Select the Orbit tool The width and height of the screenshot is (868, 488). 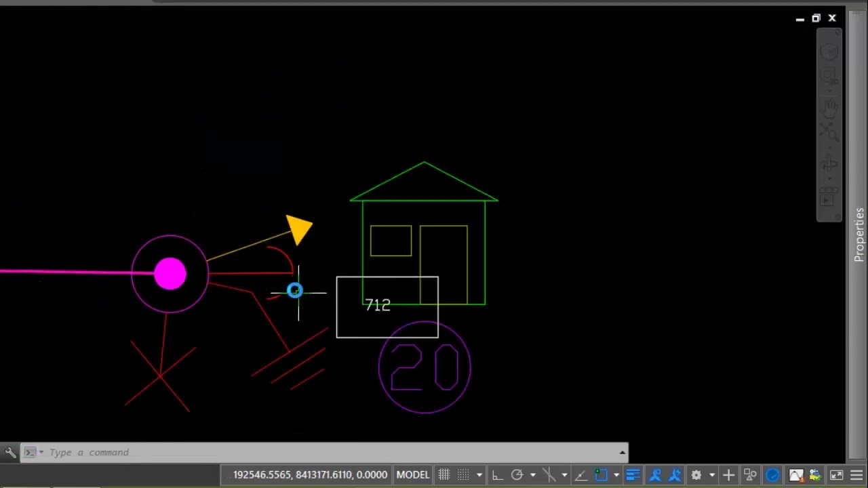click(x=829, y=165)
